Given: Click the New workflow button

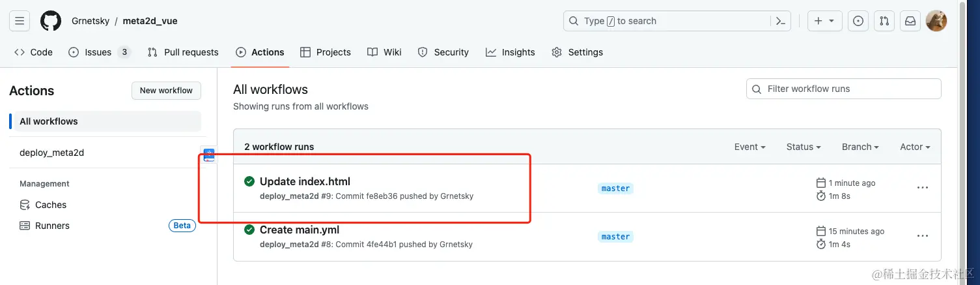Looking at the screenshot, I should [166, 91].
